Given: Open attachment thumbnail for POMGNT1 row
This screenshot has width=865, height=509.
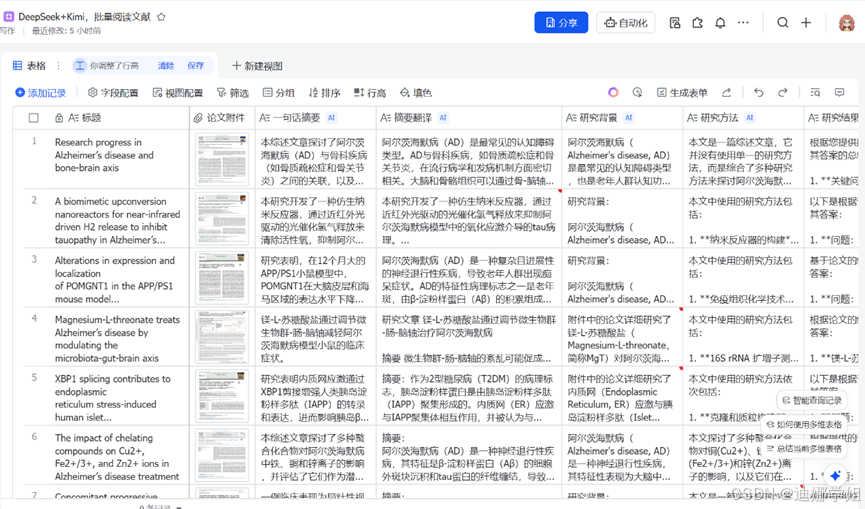Looking at the screenshot, I should (222, 277).
